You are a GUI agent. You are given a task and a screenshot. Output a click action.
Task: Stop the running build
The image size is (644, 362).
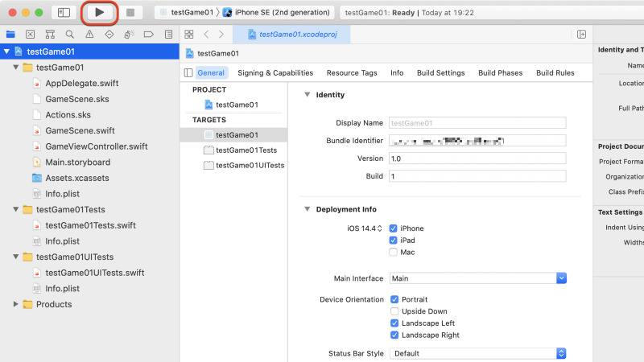pyautogui.click(x=130, y=13)
